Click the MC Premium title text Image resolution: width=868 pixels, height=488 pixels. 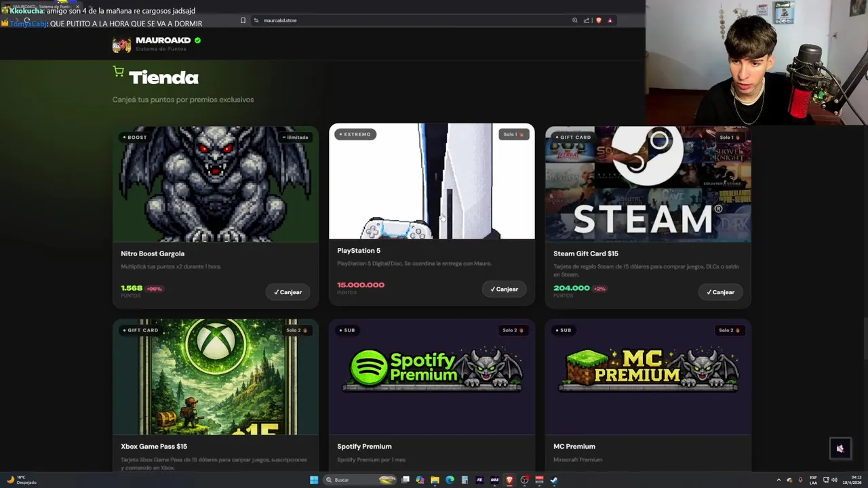click(x=574, y=447)
